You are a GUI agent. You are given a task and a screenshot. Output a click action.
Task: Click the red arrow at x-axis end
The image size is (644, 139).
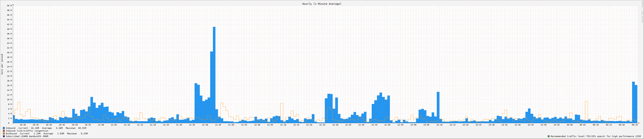[x=639, y=123]
